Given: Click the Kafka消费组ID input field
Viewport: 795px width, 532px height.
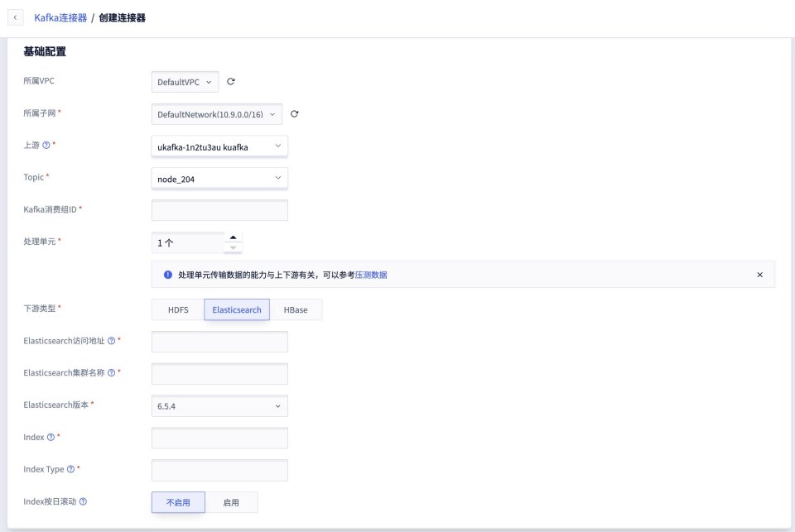Looking at the screenshot, I should tap(220, 210).
